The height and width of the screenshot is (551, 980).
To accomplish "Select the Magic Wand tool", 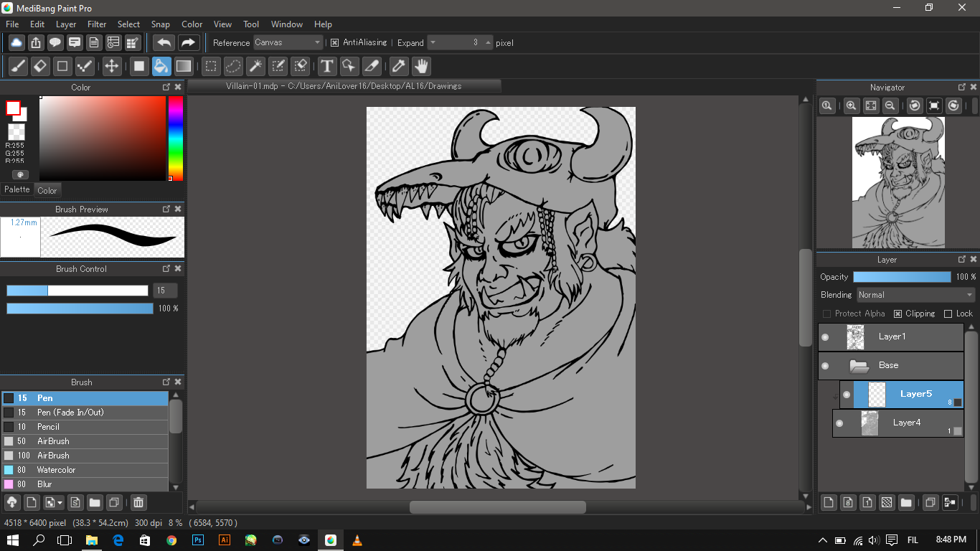I will 255,67.
